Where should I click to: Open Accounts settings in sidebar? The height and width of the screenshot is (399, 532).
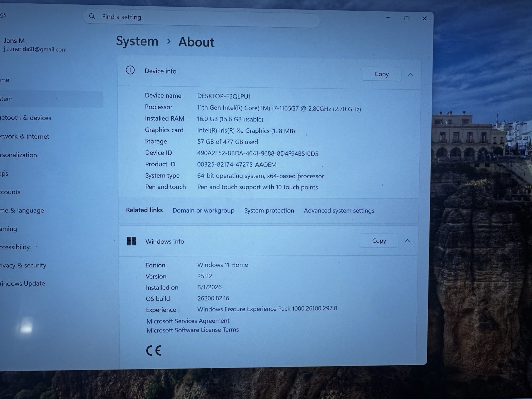[10, 192]
